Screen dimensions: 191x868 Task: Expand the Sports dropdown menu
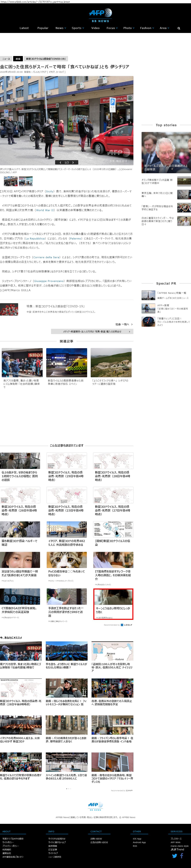point(78,28)
